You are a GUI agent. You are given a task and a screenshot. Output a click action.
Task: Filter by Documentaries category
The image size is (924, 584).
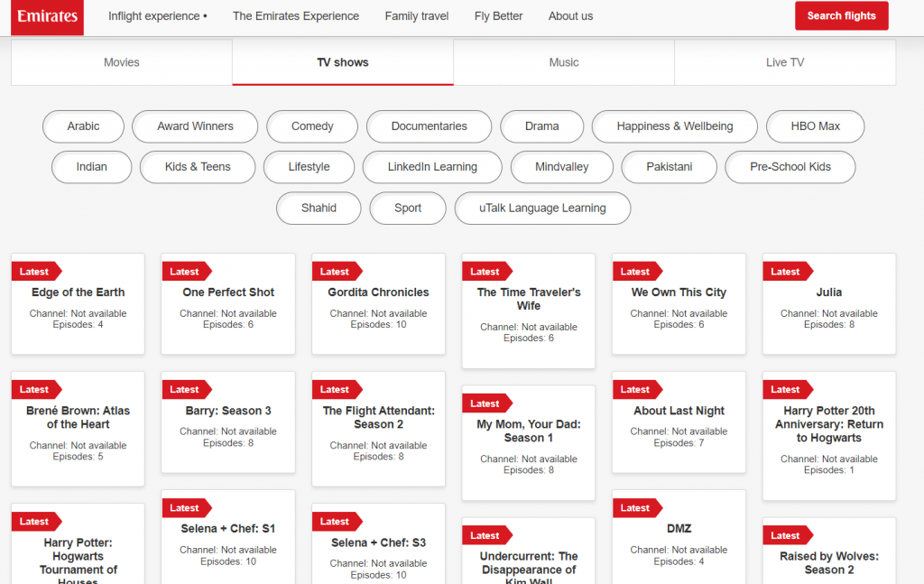point(429,126)
